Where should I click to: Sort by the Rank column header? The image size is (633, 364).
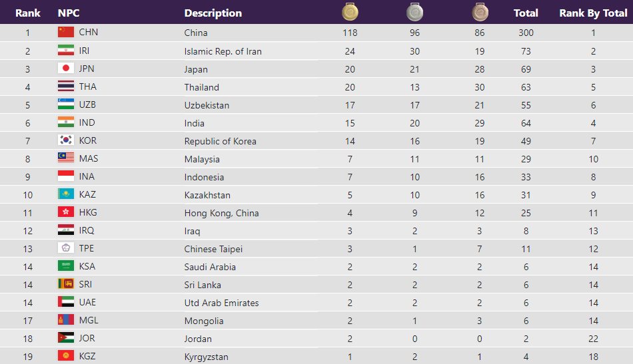point(28,13)
